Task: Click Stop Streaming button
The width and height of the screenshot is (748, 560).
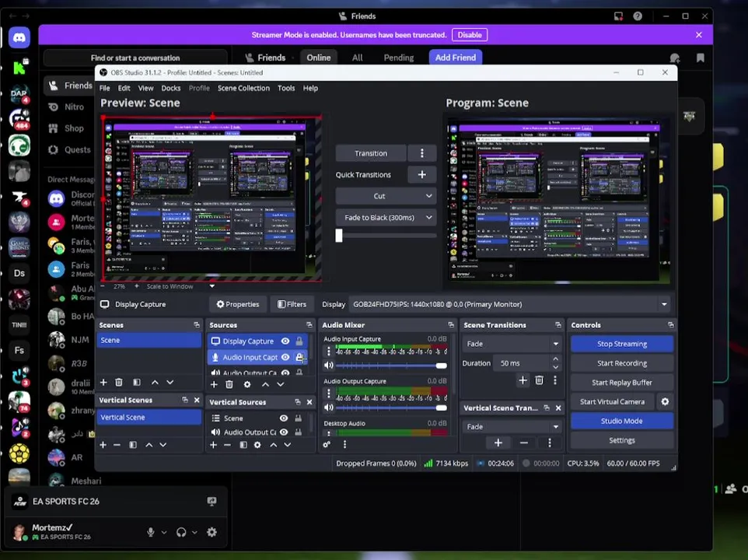Action: click(x=621, y=344)
